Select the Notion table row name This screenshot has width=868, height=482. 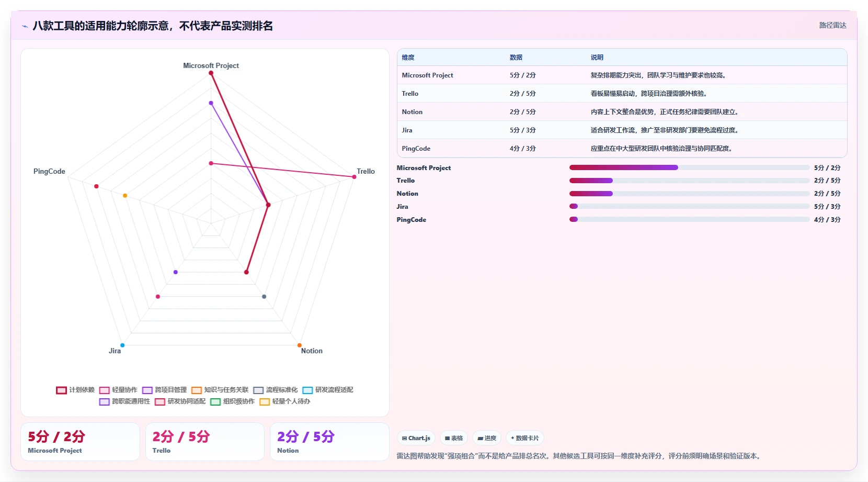click(x=412, y=112)
